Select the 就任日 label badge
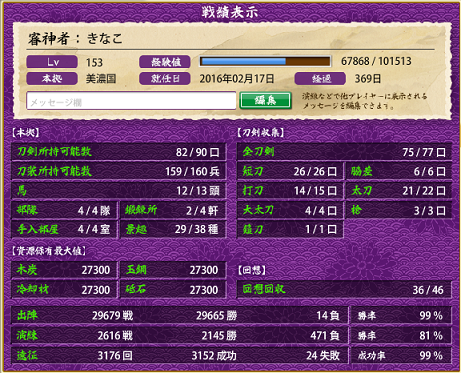Image resolution: width=461 pixels, height=373 pixels. coord(165,79)
